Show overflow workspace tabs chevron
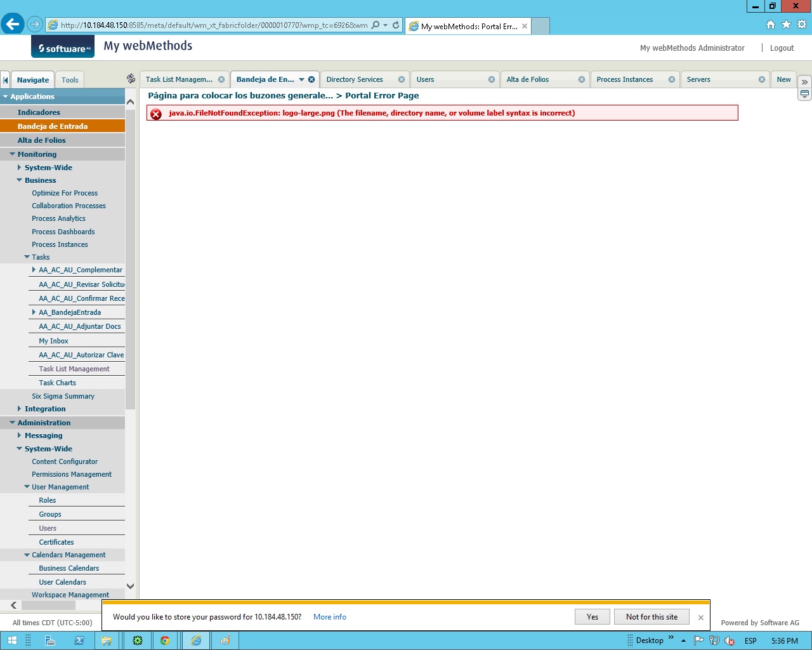 804,82
